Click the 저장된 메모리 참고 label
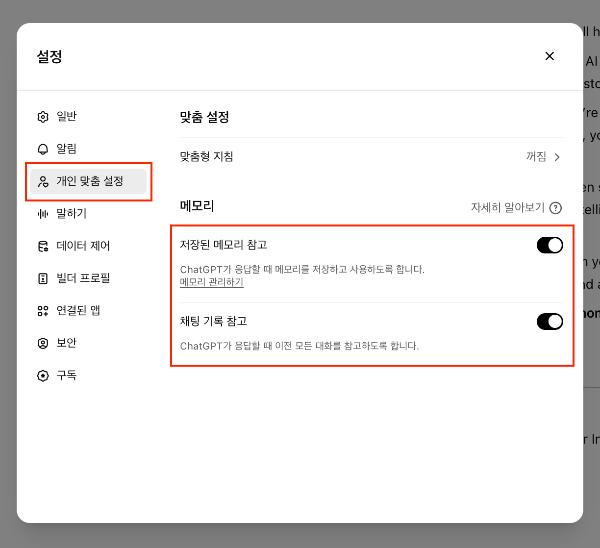 point(223,245)
